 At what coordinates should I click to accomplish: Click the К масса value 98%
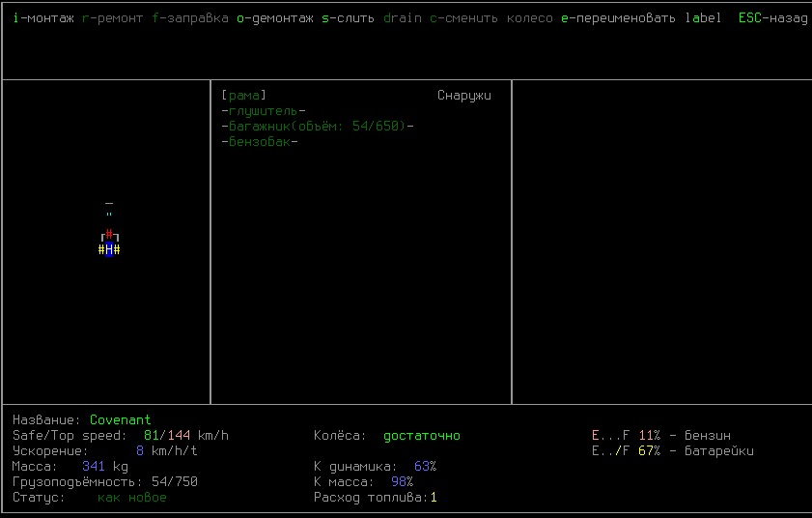click(x=403, y=481)
